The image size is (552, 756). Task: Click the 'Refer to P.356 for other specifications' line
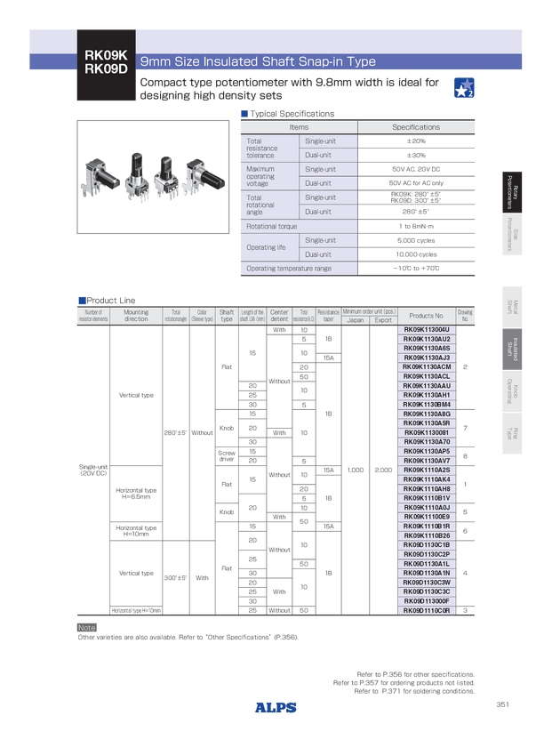click(x=416, y=674)
